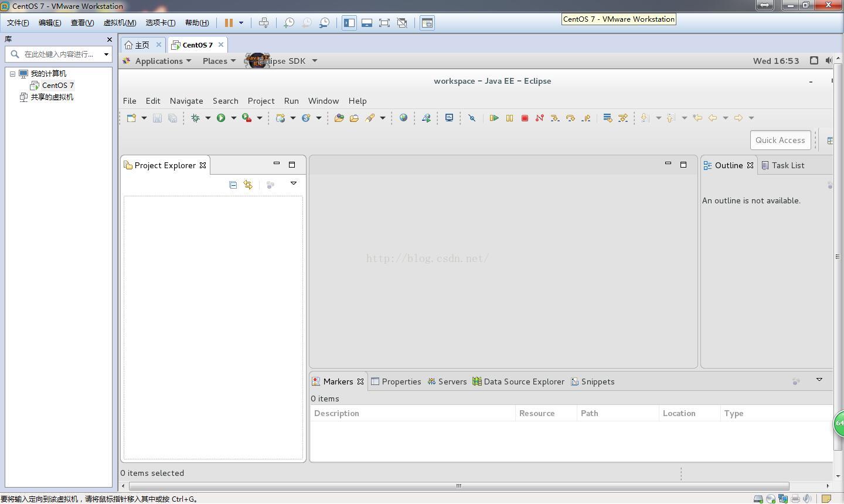Open the Search toolbar dropdown arrow
844x504 pixels.
(382, 118)
